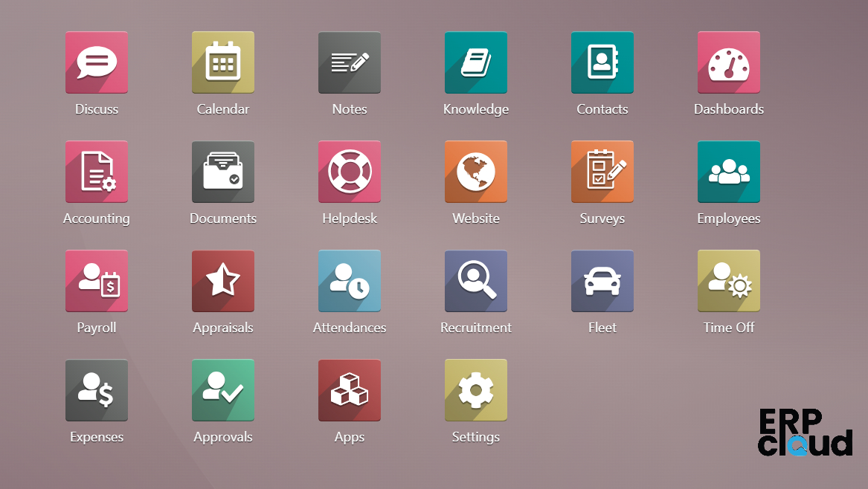Launch the Expenses app
This screenshot has width=868, height=489.
point(97,390)
